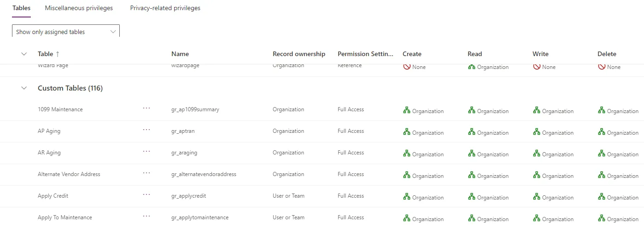Change Delete privilege for 1099 Maintenance
This screenshot has width=644, height=228.
coord(618,110)
